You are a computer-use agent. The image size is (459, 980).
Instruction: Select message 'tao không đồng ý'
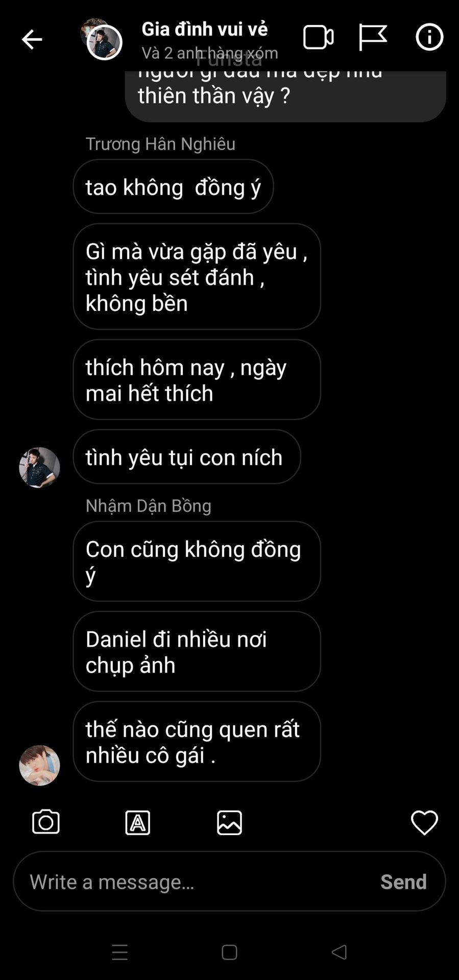[173, 187]
